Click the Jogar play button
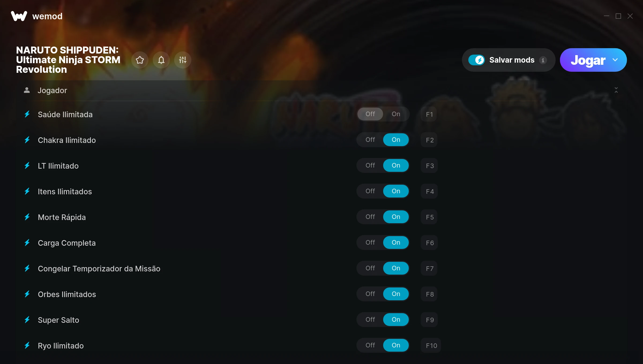The image size is (643, 364). click(588, 60)
